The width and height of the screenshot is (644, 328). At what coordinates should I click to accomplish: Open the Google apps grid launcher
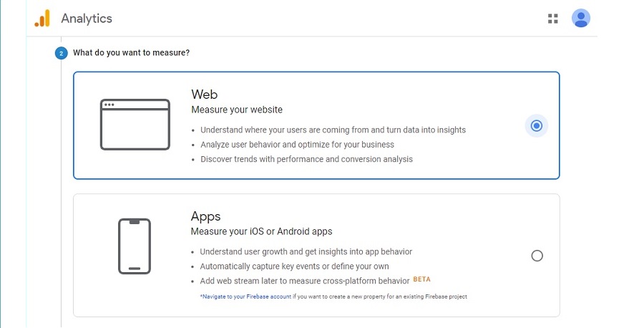tap(552, 19)
